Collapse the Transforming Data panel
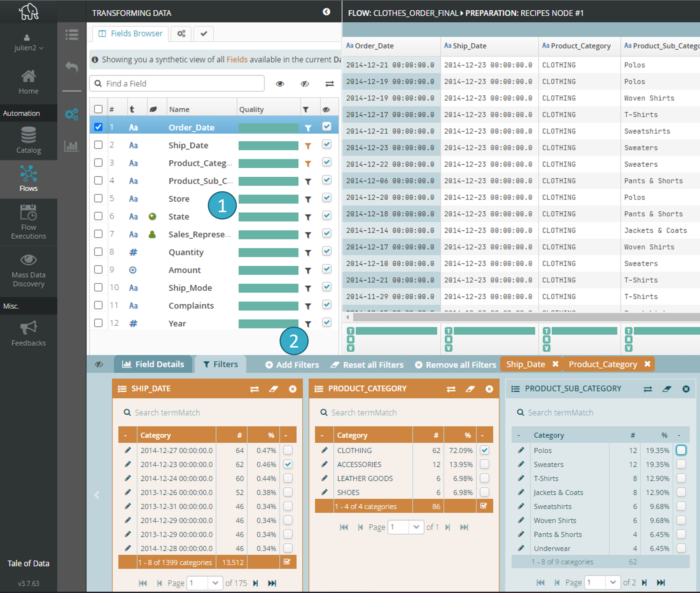Screen dimensions: 700x593 326,12
